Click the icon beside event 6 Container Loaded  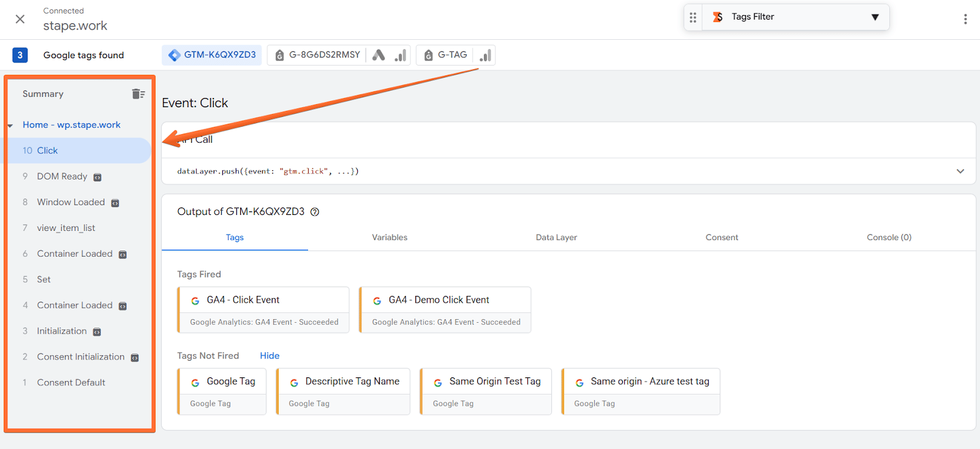[x=123, y=255]
